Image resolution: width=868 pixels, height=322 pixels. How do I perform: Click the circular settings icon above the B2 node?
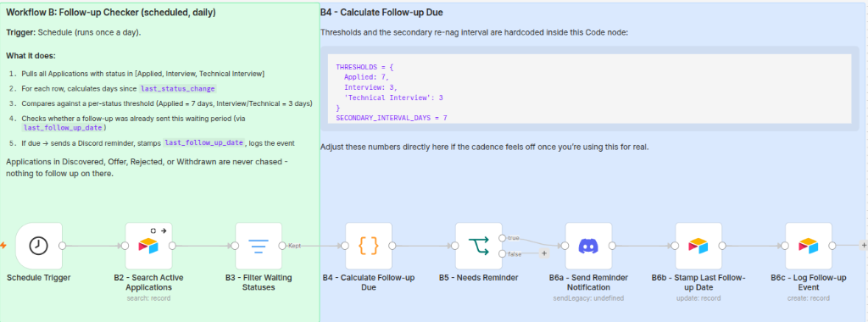[x=153, y=230]
